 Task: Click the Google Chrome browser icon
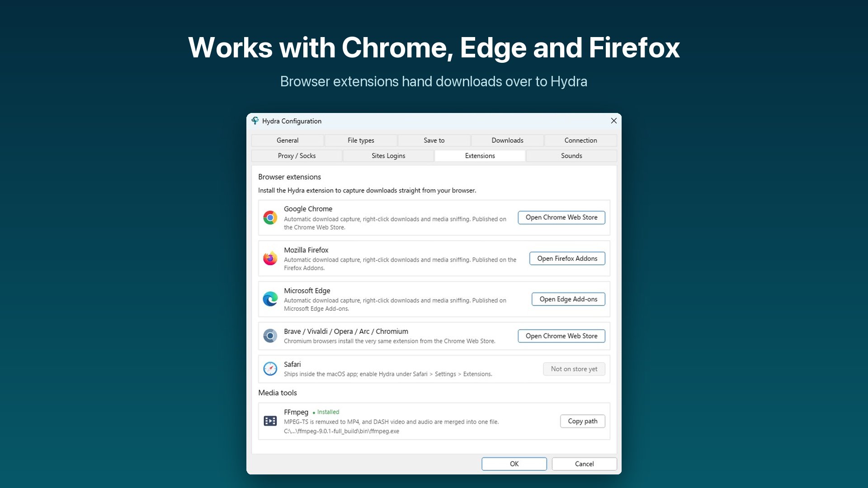[x=270, y=217]
